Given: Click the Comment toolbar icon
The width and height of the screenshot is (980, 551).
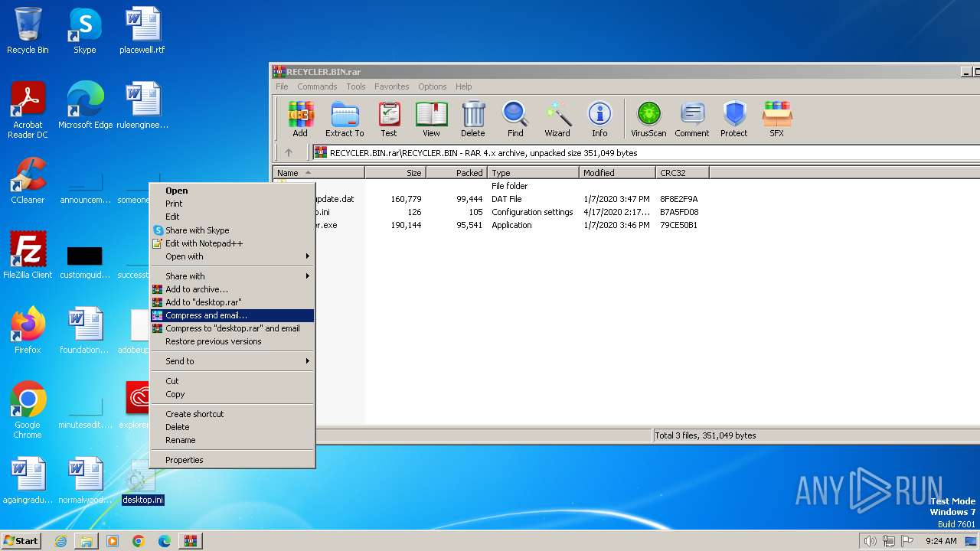Looking at the screenshot, I should click(692, 119).
